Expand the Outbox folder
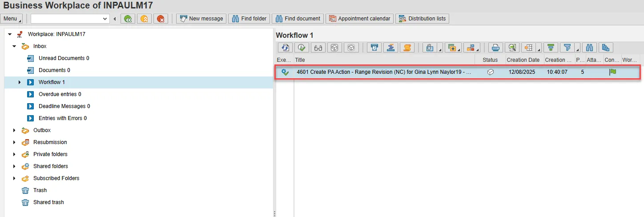The height and width of the screenshot is (217, 644). [14, 130]
